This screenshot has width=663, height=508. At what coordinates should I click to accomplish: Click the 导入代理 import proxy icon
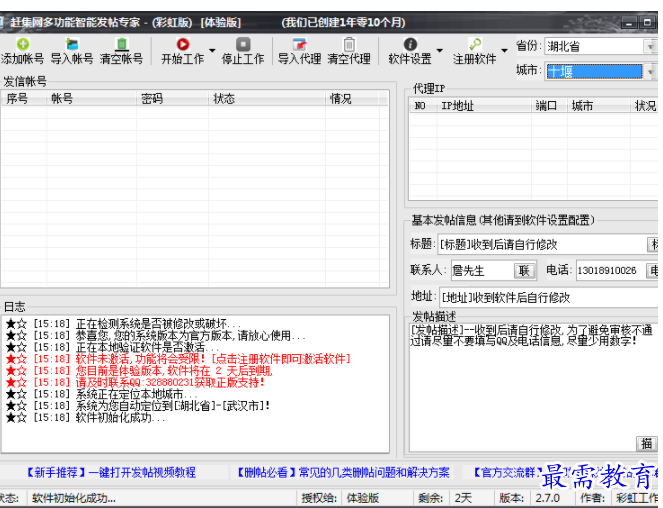[x=299, y=44]
